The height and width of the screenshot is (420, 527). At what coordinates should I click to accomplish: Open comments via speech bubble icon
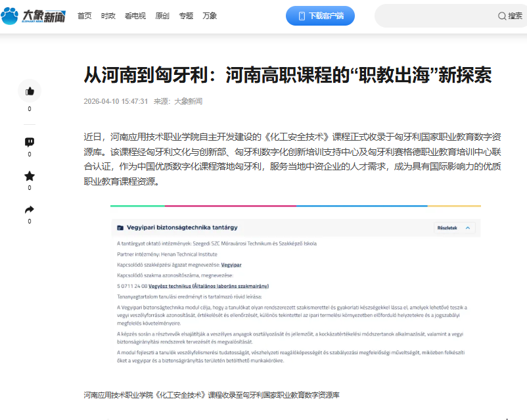click(29, 142)
